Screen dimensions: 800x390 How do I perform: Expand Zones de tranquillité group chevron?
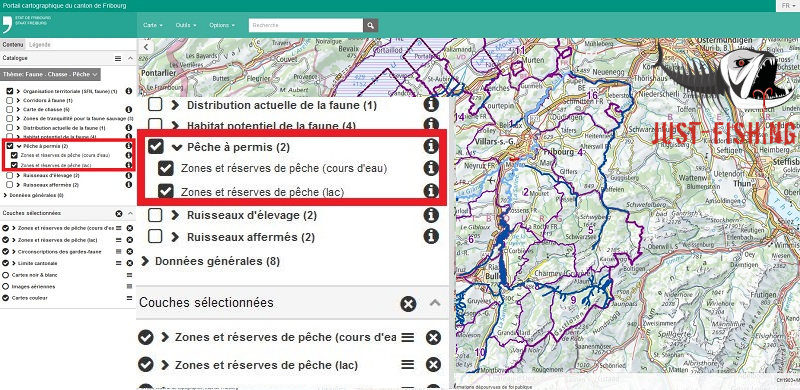pyautogui.click(x=18, y=118)
